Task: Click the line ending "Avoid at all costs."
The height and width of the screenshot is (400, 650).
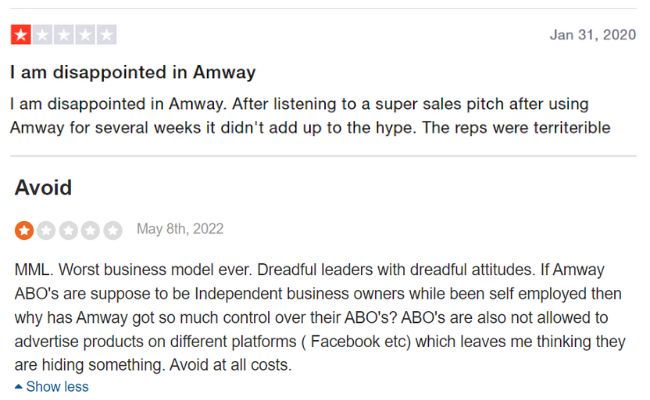Action: click(x=153, y=365)
